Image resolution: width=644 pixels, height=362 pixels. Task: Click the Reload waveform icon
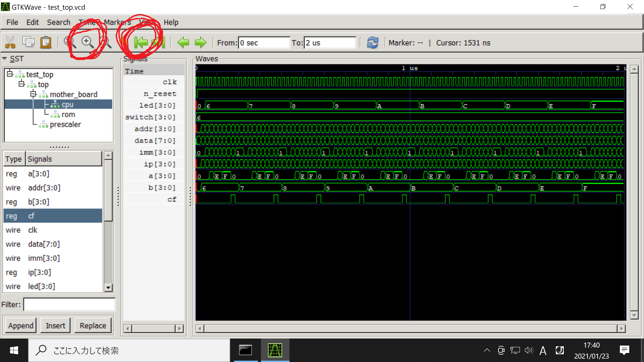click(373, 43)
